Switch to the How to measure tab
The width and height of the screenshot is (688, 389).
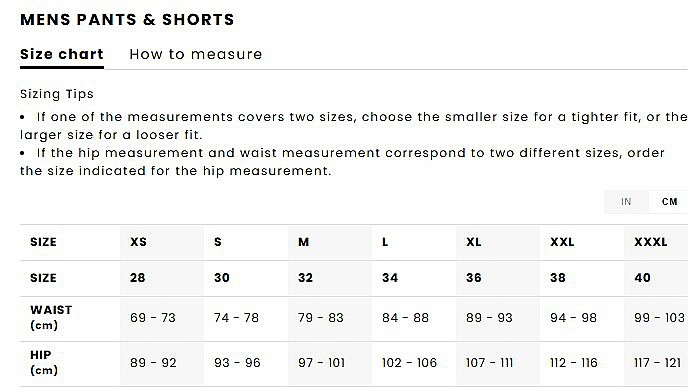pos(196,54)
